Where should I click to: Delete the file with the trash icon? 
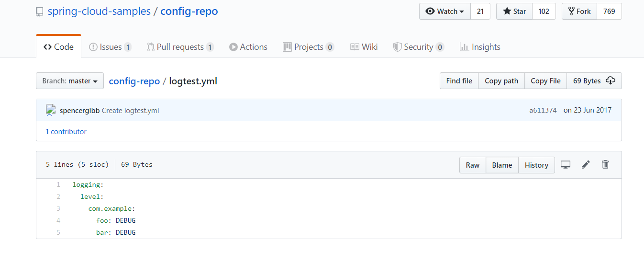tap(605, 164)
